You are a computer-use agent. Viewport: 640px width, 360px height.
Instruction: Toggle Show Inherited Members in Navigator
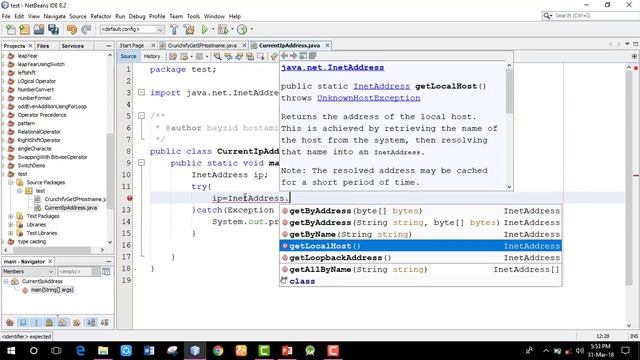click(x=10, y=323)
